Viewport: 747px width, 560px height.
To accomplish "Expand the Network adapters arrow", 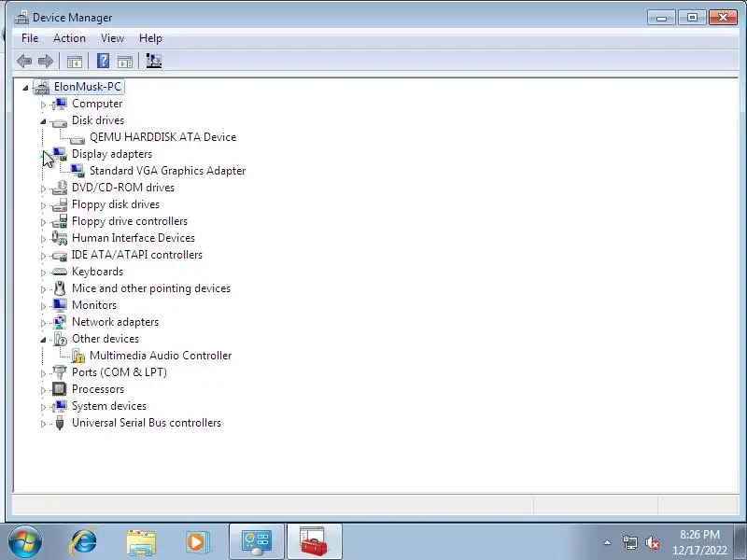I will (43, 323).
